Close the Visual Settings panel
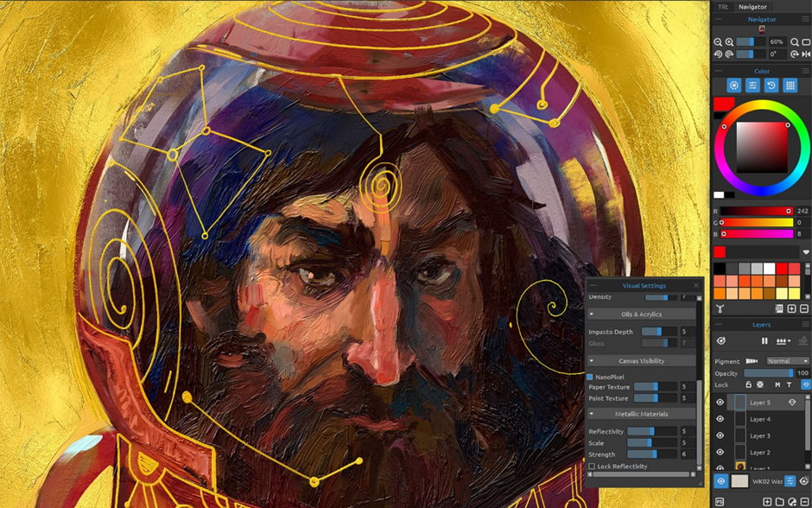812x508 pixels. pyautogui.click(x=696, y=285)
